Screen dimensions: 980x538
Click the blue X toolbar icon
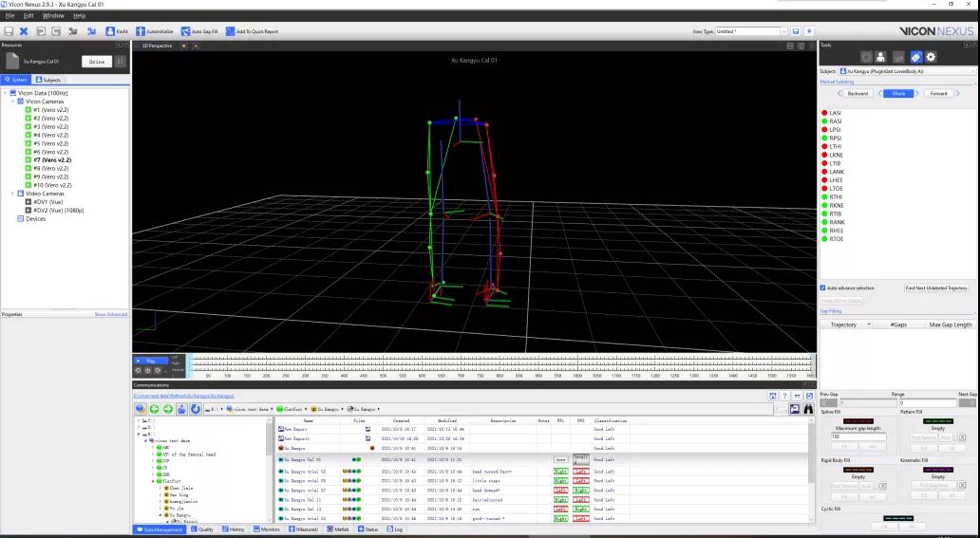pos(24,31)
